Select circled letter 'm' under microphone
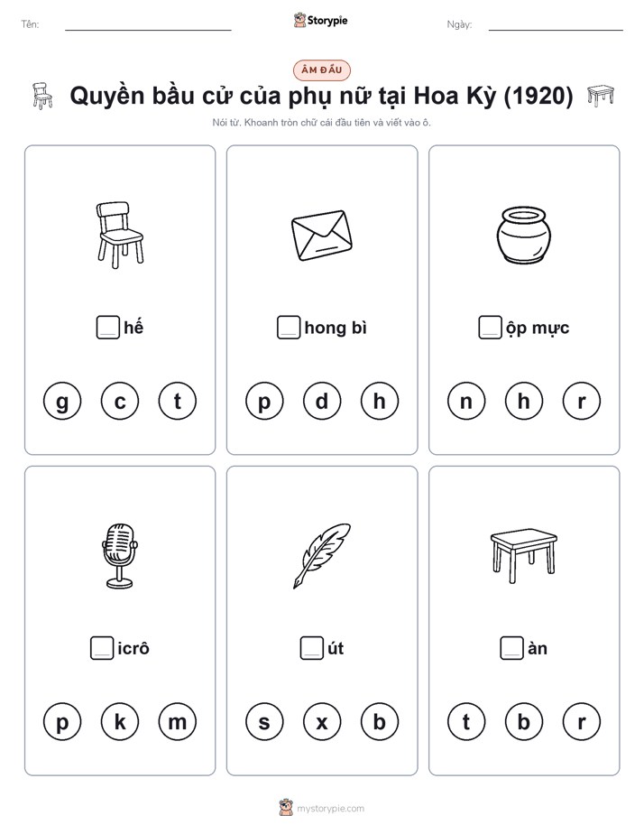 (x=178, y=722)
